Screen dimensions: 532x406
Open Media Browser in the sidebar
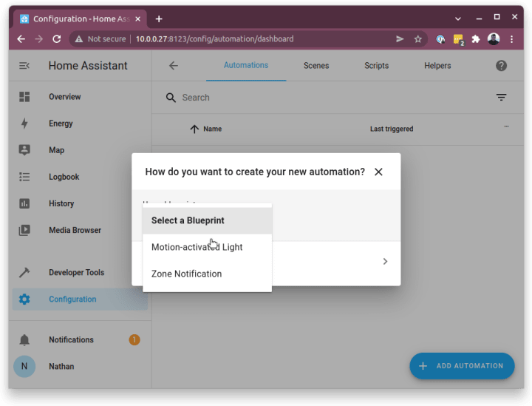(x=80, y=230)
